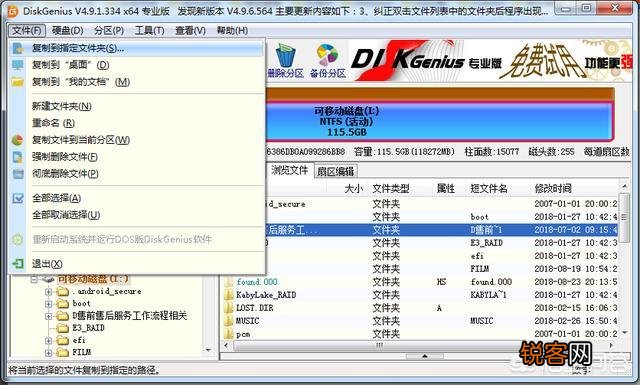Image resolution: width=640 pixels, height=385 pixels.
Task: Click the pcm folder icon in file list
Action: [x=229, y=334]
